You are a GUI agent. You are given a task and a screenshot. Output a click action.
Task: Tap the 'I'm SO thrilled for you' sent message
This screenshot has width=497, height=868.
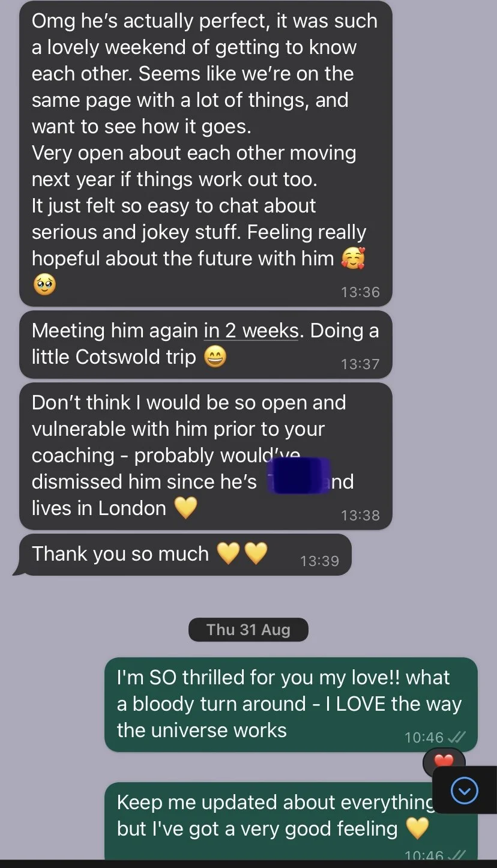point(291,705)
